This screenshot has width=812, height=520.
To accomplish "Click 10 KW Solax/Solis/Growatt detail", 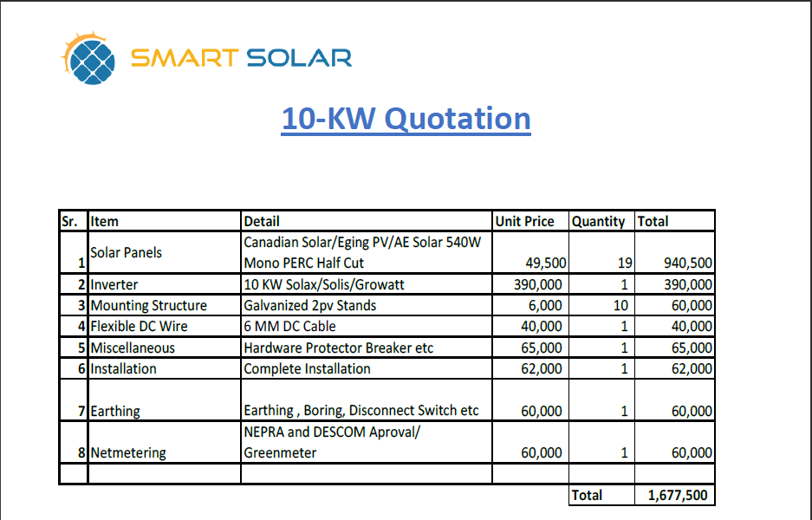I will coord(324,285).
